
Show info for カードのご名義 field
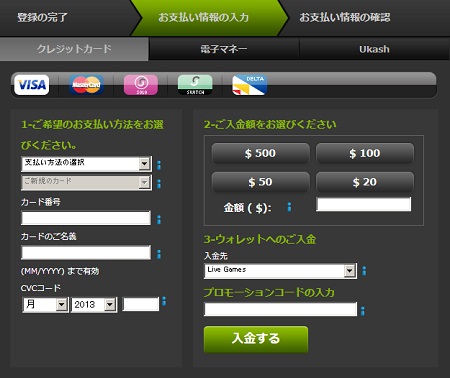click(159, 254)
